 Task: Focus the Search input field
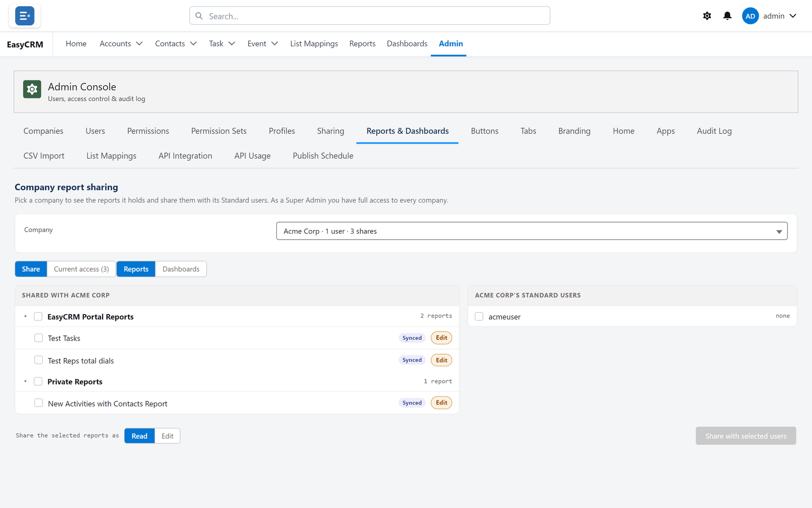coord(370,16)
